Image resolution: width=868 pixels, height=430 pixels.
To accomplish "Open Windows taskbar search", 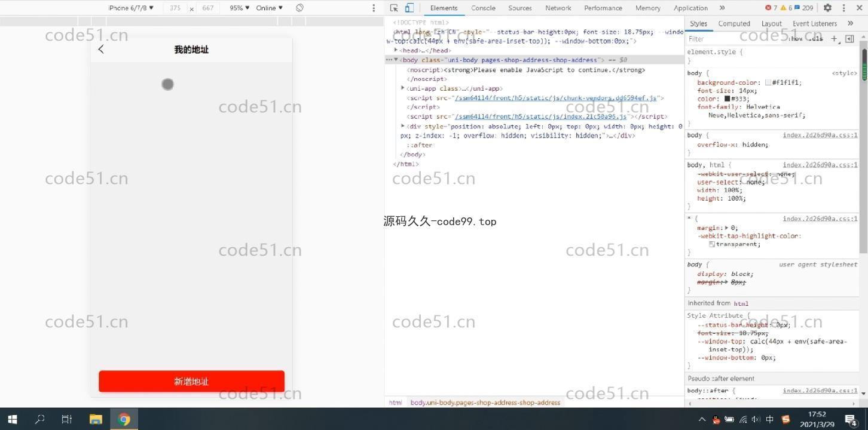I will point(39,419).
